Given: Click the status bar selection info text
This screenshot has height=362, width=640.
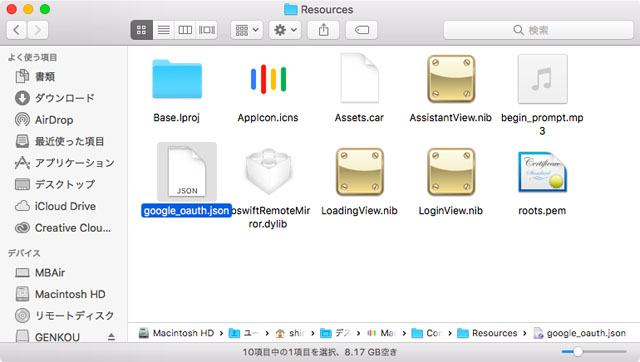Looking at the screenshot, I should 319,352.
